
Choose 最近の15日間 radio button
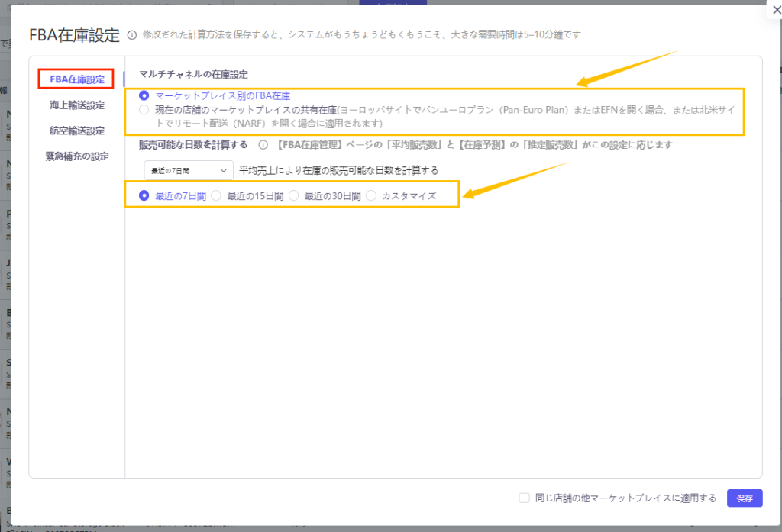[216, 195]
